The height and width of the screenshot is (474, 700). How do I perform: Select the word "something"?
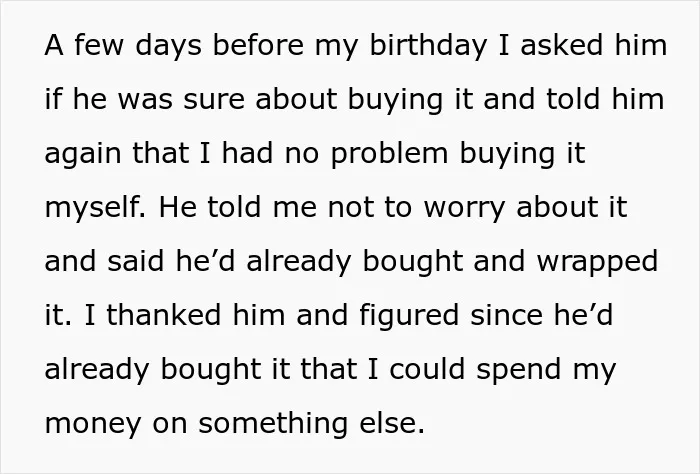click(273, 424)
